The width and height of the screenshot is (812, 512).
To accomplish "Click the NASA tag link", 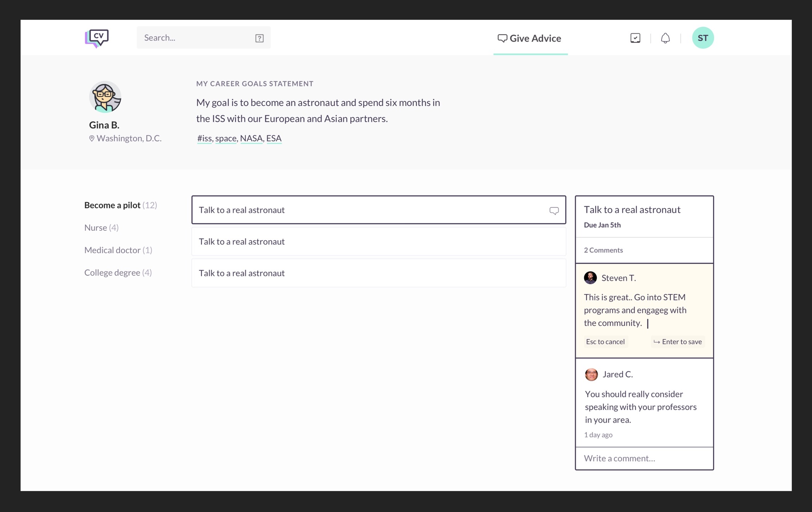I will tap(251, 138).
